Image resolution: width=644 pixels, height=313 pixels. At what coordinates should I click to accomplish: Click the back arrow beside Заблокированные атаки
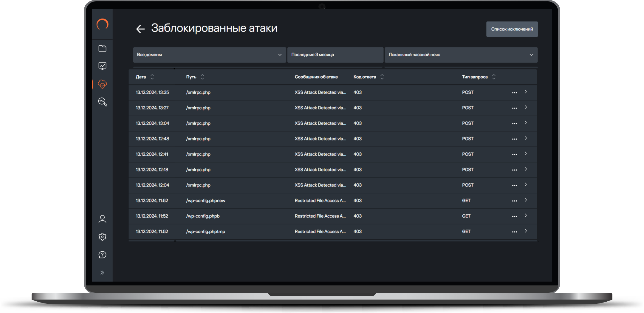pyautogui.click(x=140, y=29)
